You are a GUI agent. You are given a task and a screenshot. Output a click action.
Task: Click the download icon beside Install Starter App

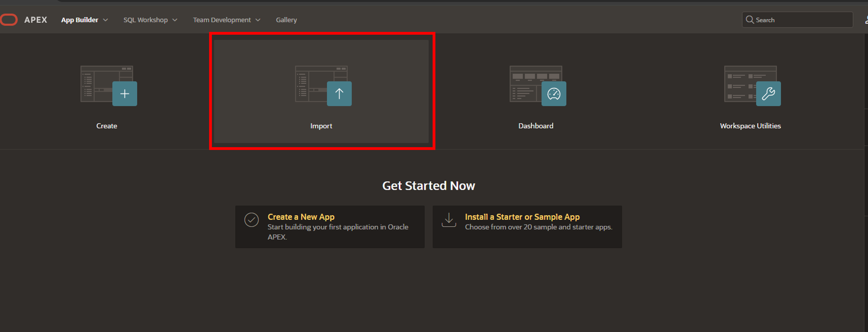[x=449, y=220]
